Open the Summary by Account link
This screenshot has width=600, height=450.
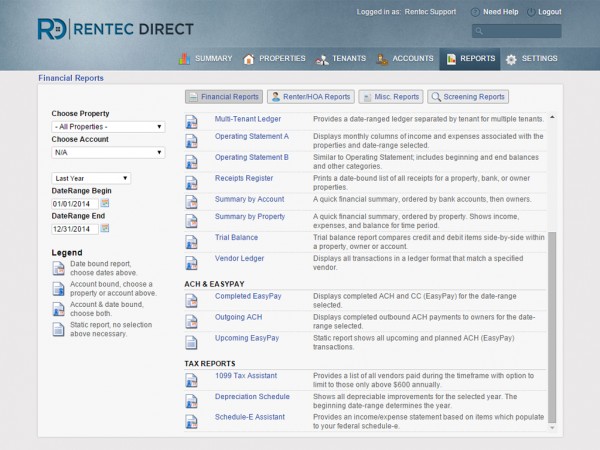[249, 199]
